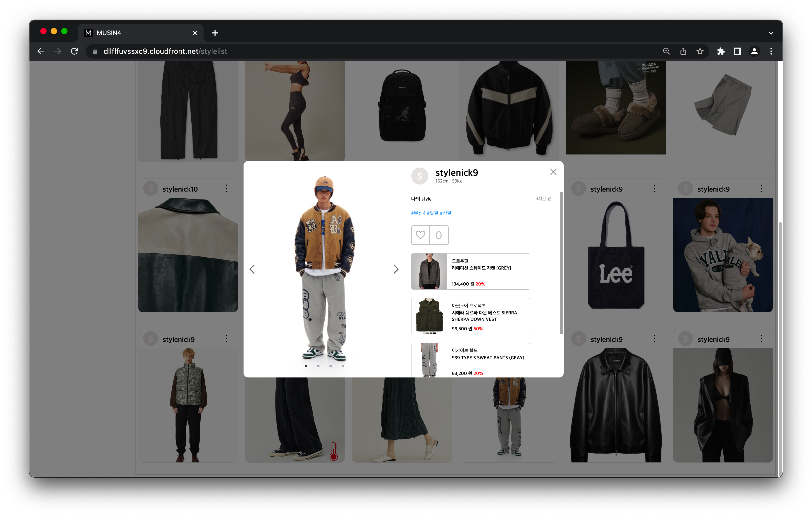Toggle the heart like on stylenick9's style post

(x=420, y=235)
